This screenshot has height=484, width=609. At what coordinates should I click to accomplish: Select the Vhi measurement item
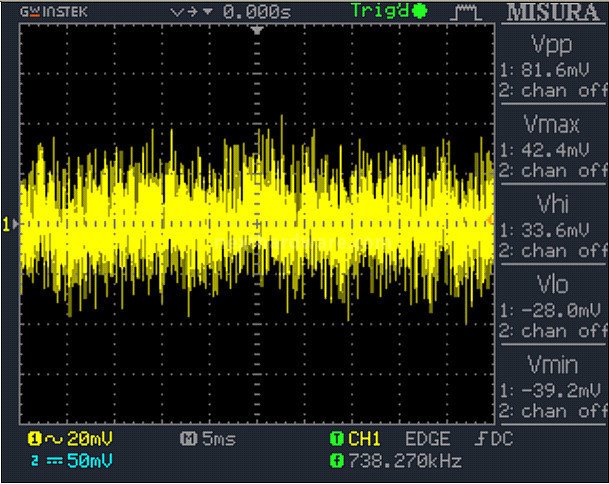point(553,204)
